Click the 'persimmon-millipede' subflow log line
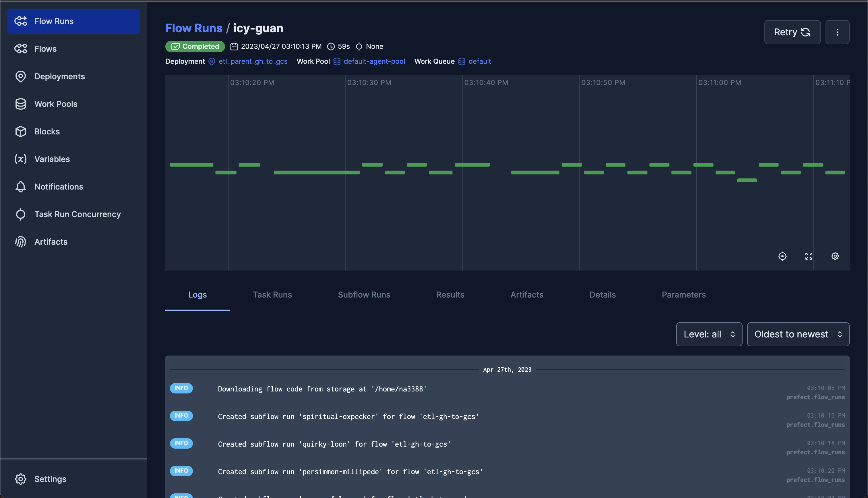868x498 pixels. pos(350,472)
